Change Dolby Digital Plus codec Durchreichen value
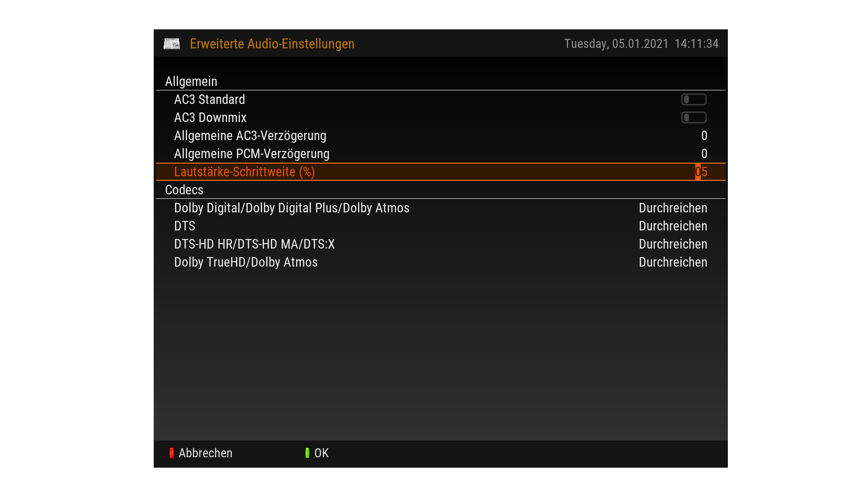This screenshot has height=488, width=868. click(673, 208)
